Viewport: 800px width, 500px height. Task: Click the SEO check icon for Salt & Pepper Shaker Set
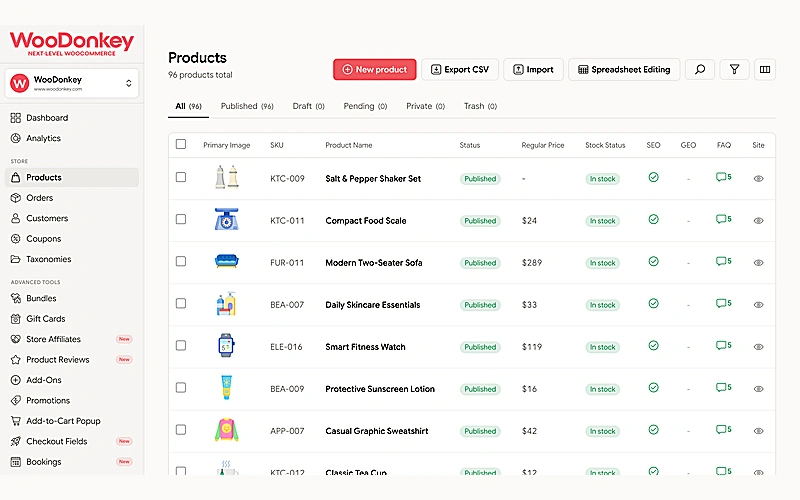[x=654, y=177]
